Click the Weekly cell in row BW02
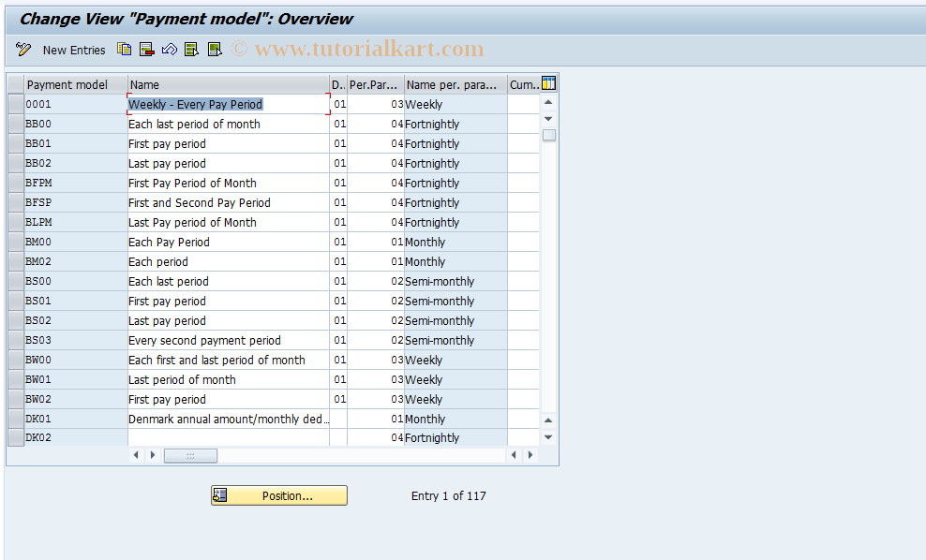The height and width of the screenshot is (560, 926). 456,399
